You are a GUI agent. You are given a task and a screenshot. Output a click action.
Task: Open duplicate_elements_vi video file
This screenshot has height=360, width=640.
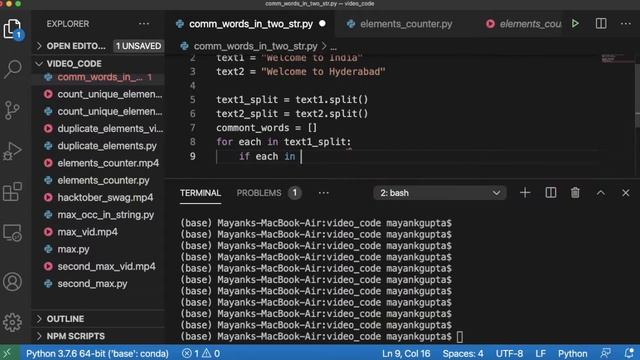(x=98, y=128)
